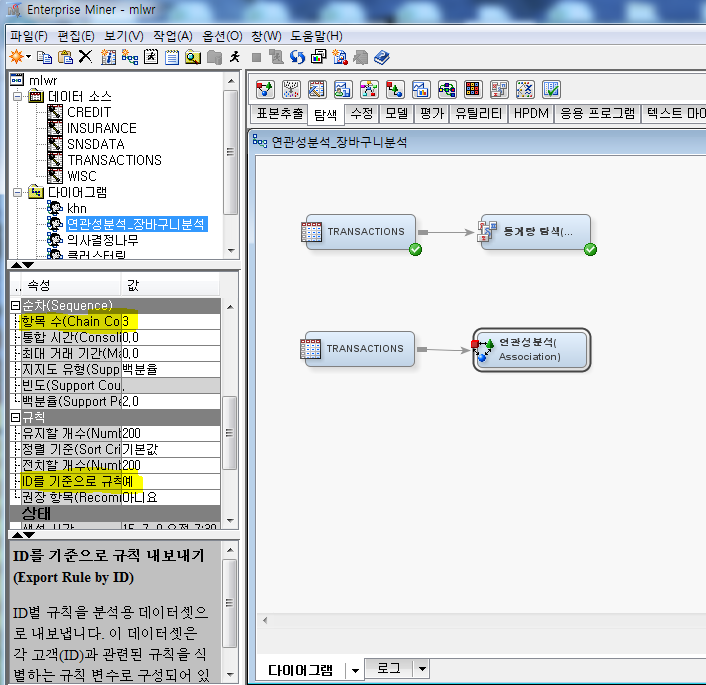Click the diagram canvas scroll left arrow

point(265,620)
